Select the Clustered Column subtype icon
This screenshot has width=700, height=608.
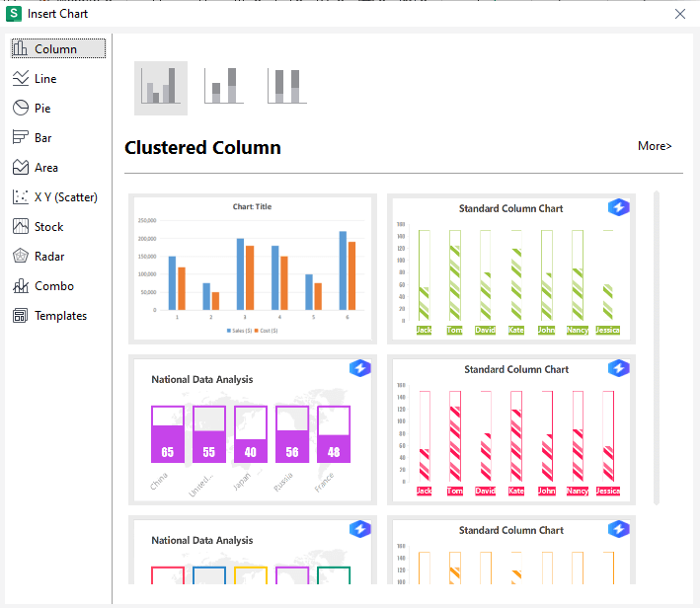[x=161, y=88]
